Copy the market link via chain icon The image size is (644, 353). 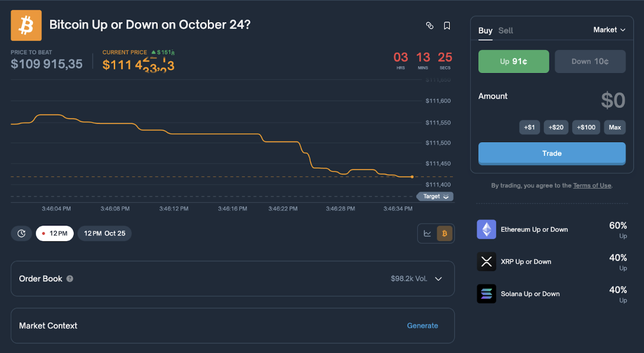(430, 25)
